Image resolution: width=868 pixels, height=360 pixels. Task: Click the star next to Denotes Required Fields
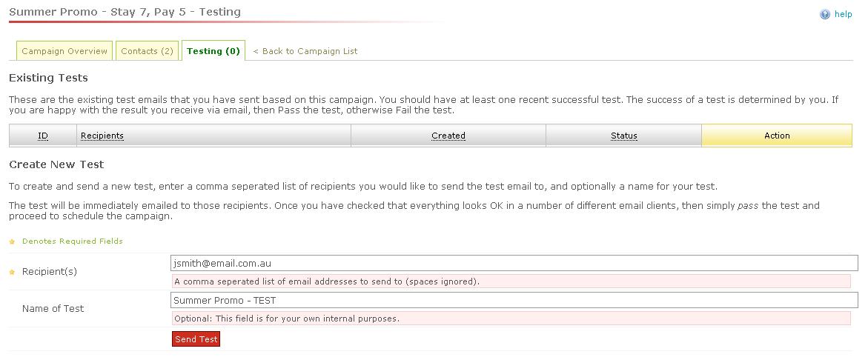point(12,241)
